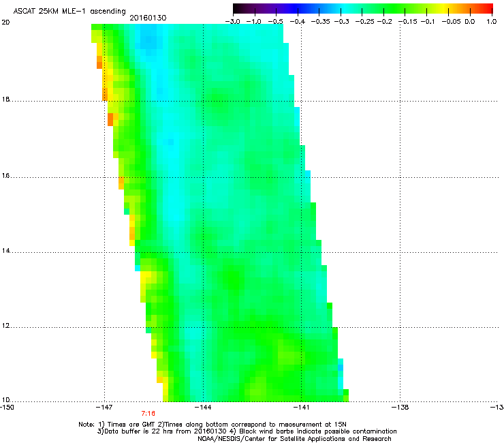Click the latitude axis label 12
Viewport: 504px width, 443px height.
(x=5, y=326)
